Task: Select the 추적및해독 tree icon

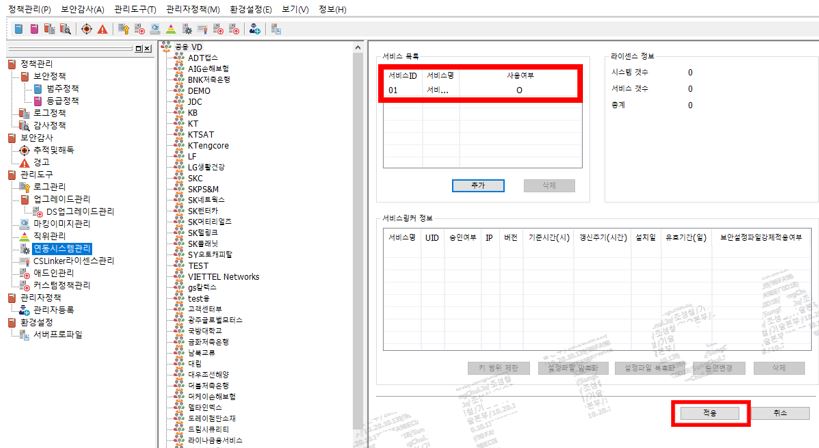Action: pos(25,150)
